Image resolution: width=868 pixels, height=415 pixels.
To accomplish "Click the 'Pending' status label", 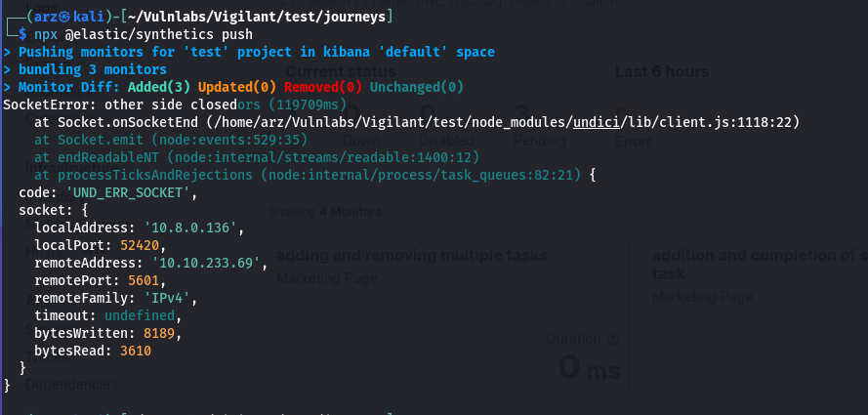I will tap(540, 141).
